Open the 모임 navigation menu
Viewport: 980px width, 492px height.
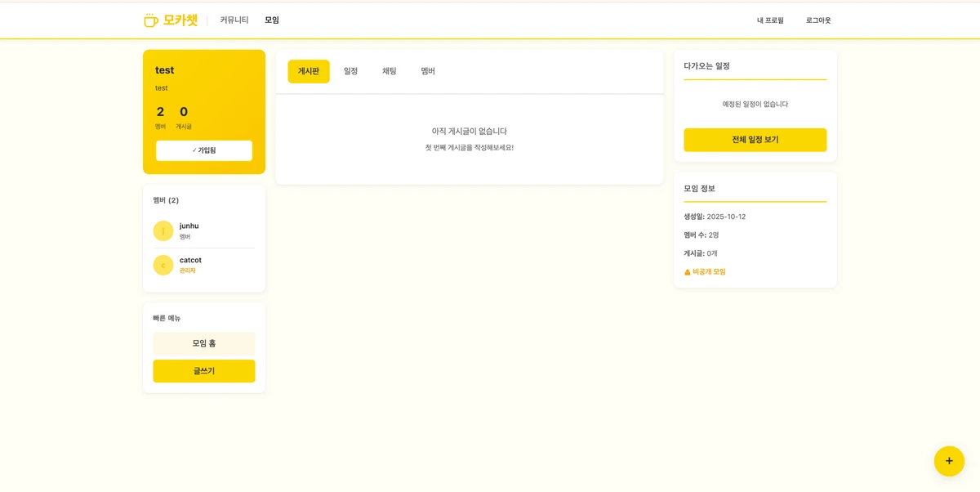tap(272, 20)
